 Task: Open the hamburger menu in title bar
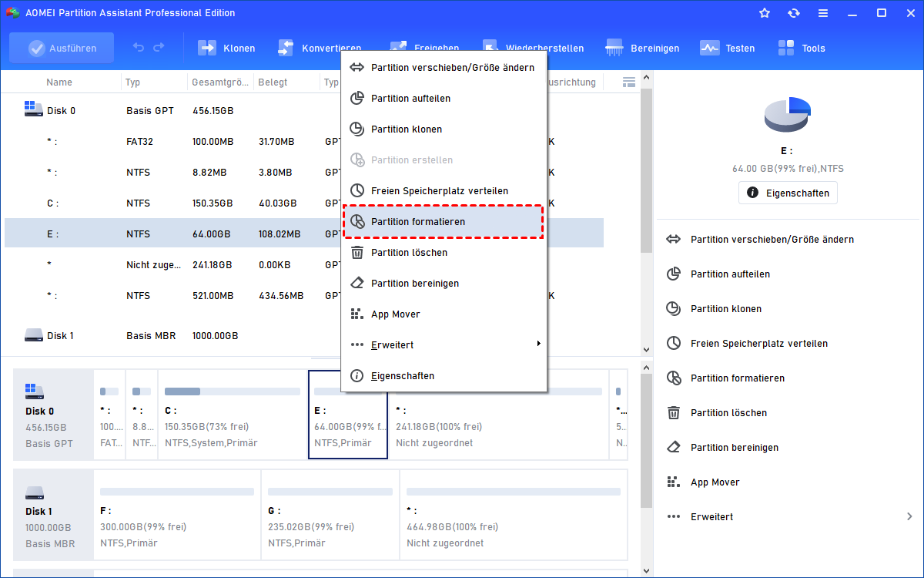click(823, 13)
